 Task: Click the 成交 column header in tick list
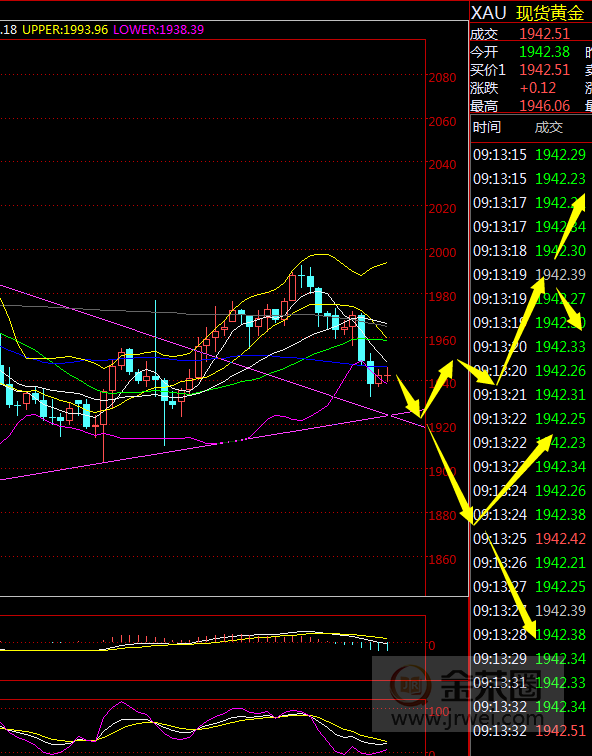(x=549, y=127)
